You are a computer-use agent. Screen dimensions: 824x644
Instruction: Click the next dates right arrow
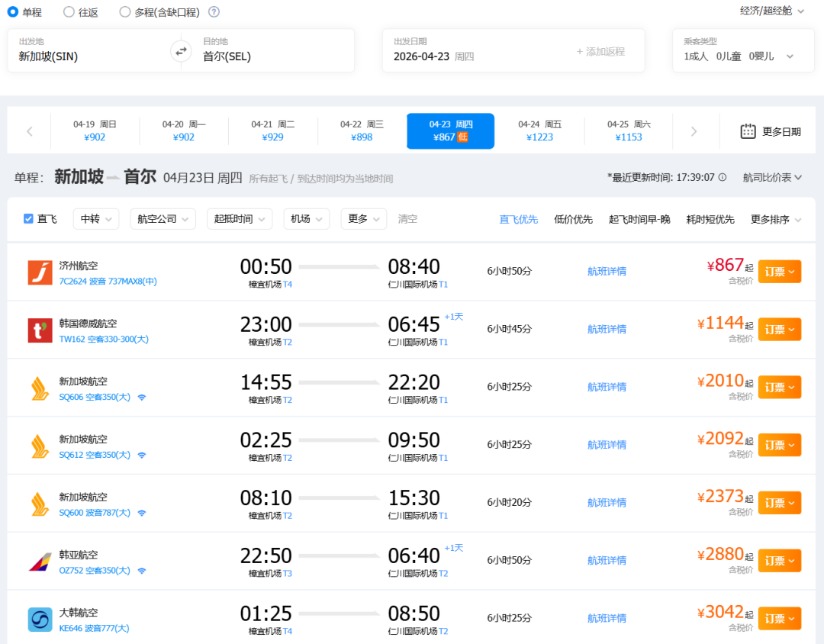694,131
